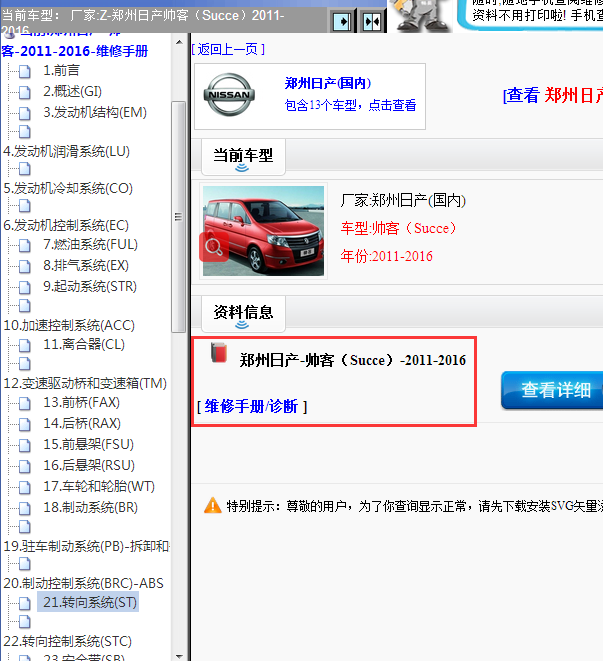Select 14.后桥(RAX) chapter

[x=82, y=423]
